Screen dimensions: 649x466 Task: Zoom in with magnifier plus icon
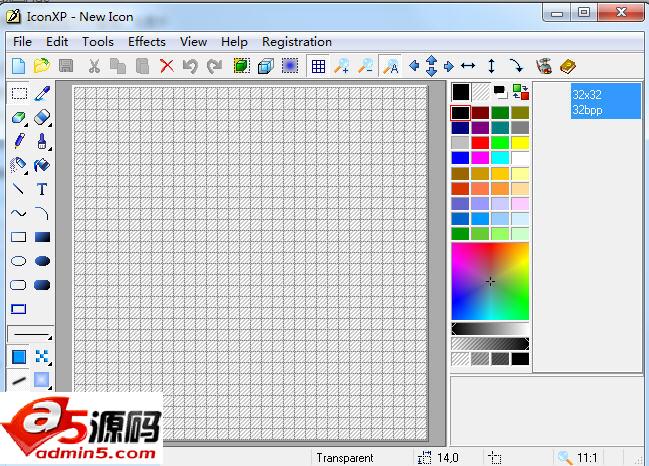click(x=341, y=66)
